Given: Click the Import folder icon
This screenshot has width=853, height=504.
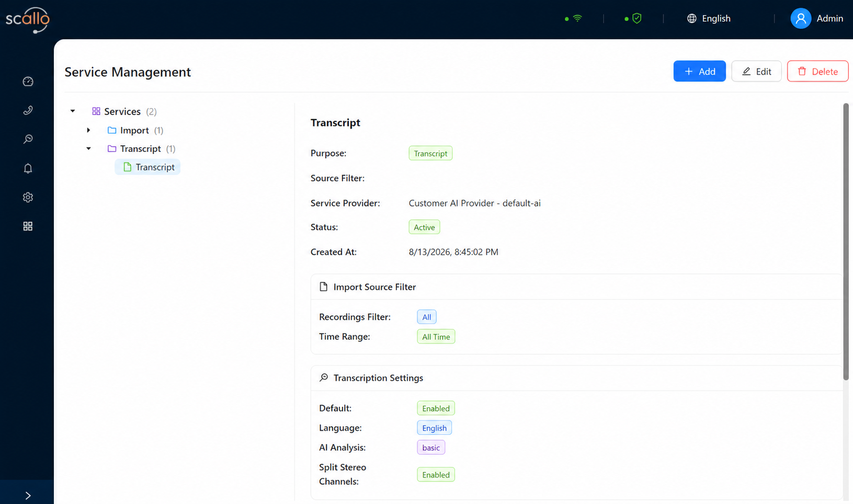Looking at the screenshot, I should (112, 130).
